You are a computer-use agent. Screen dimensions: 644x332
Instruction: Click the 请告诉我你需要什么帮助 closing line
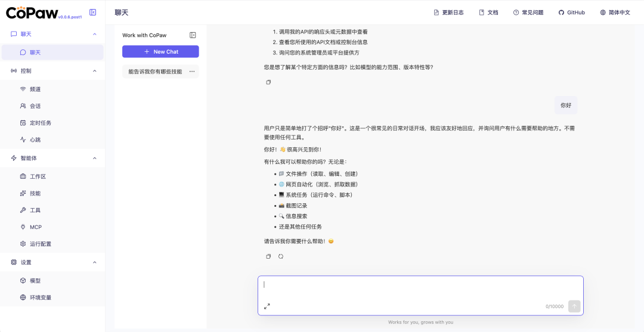tap(299, 241)
